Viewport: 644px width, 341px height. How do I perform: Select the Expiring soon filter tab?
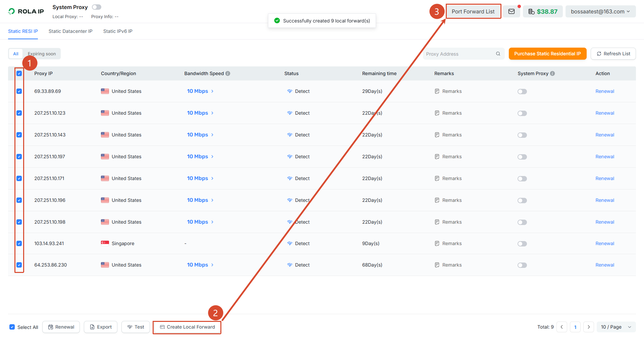(42, 54)
